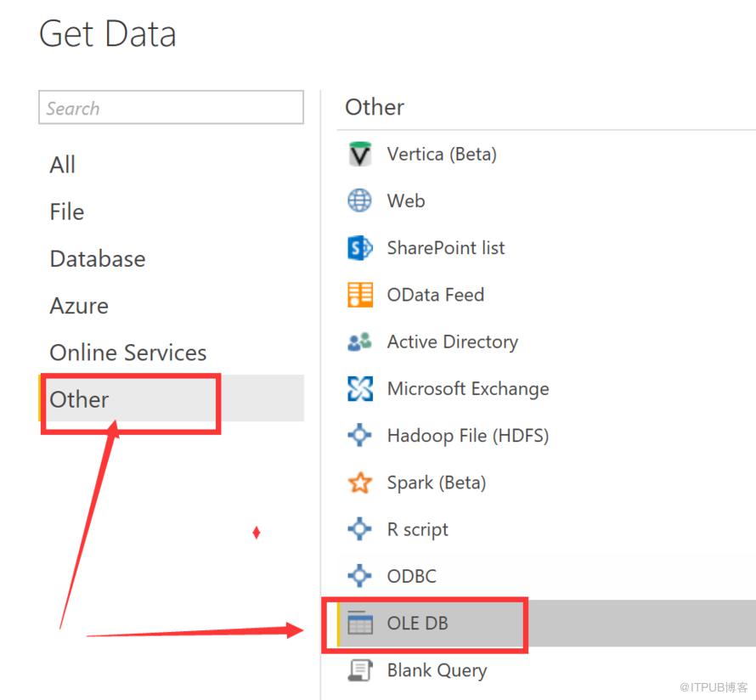This screenshot has height=700, width=756.
Task: Click the Hadoop File (HDFS) icon
Action: (359, 435)
